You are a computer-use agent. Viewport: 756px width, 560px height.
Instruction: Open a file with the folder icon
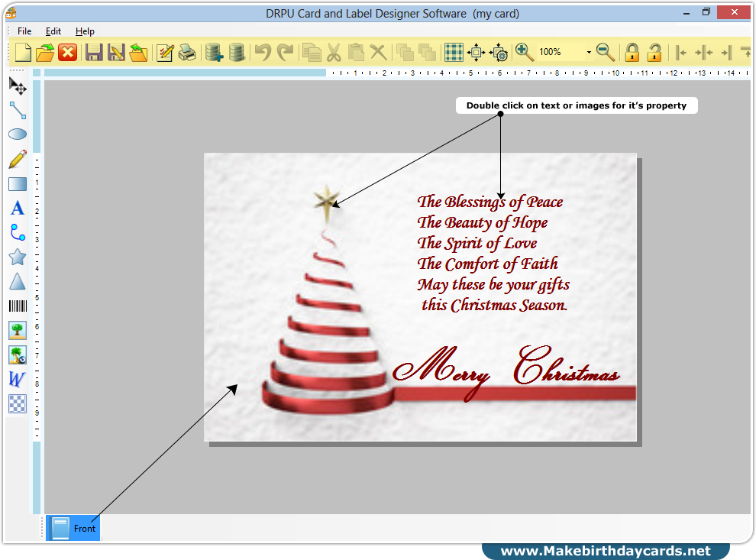coord(45,52)
